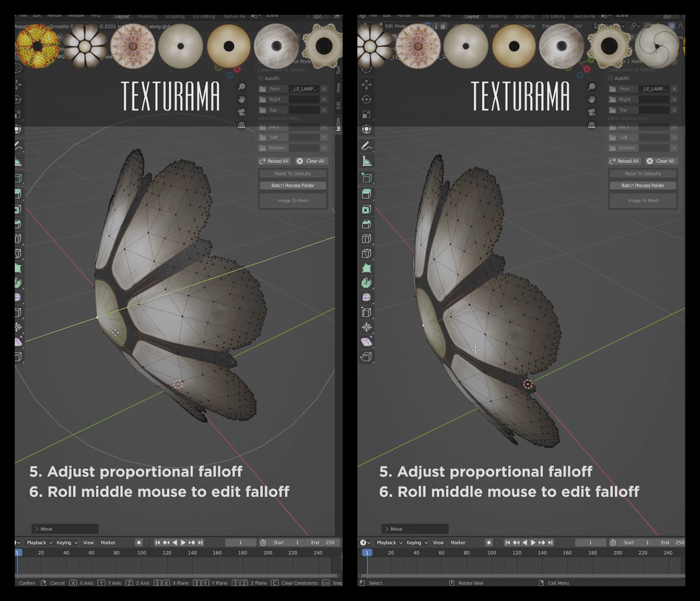This screenshot has height=601, width=700.
Task: Click Reset To Defaults in right panel
Action: (642, 174)
